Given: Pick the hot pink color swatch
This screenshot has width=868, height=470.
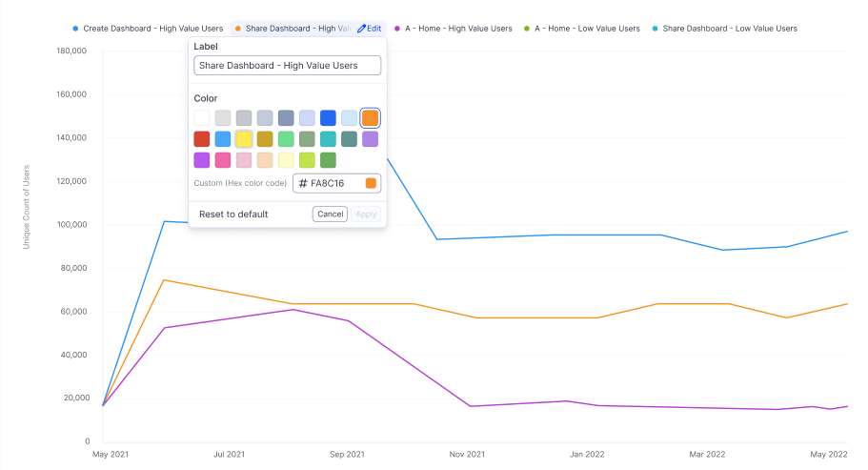Looking at the screenshot, I should click(x=223, y=160).
